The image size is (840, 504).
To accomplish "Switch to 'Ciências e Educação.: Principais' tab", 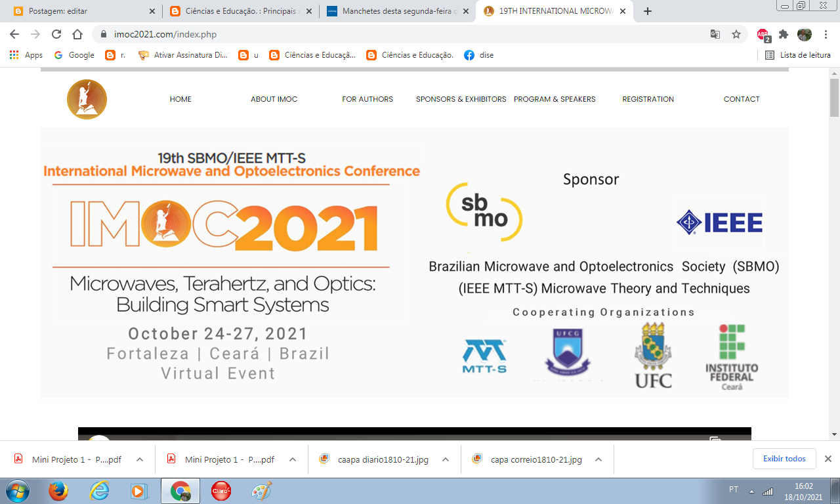I will 240,11.
